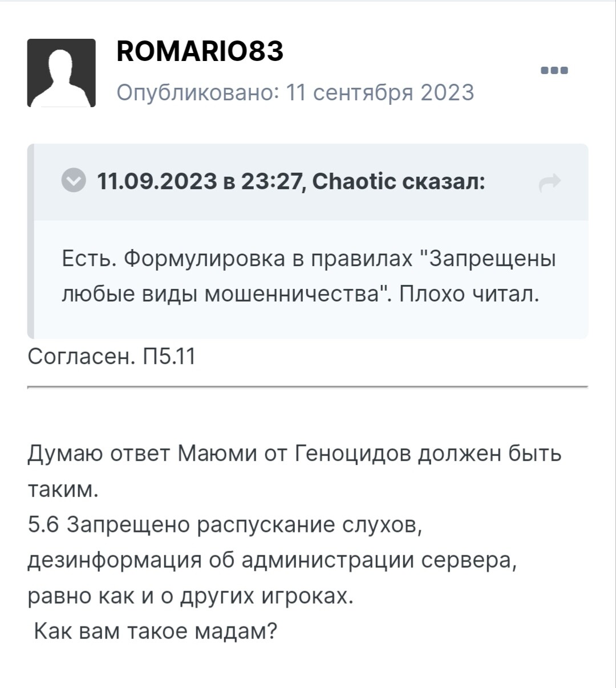Click the quote's left gray border bar
This screenshot has height=688, width=616.
pos(31,241)
